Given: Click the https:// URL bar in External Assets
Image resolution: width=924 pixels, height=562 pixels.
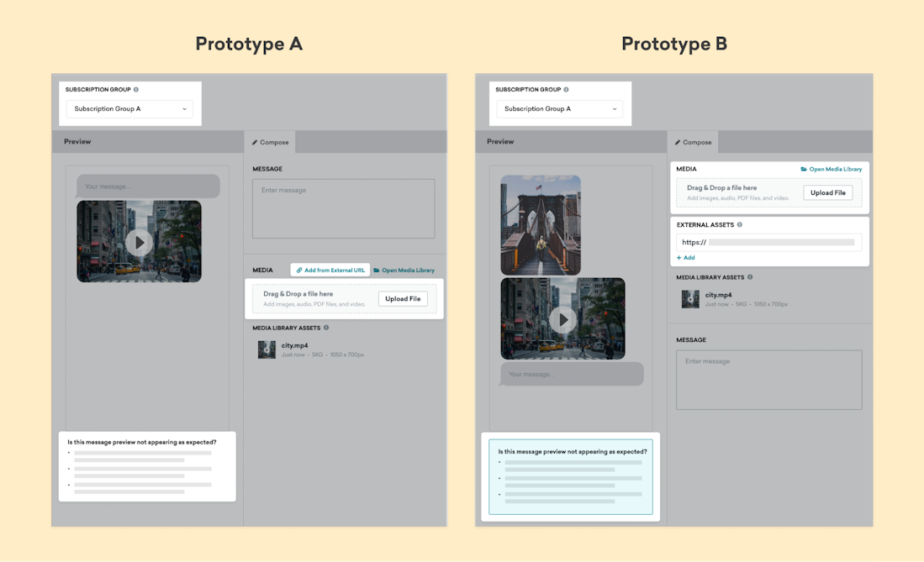Looking at the screenshot, I should 765,242.
